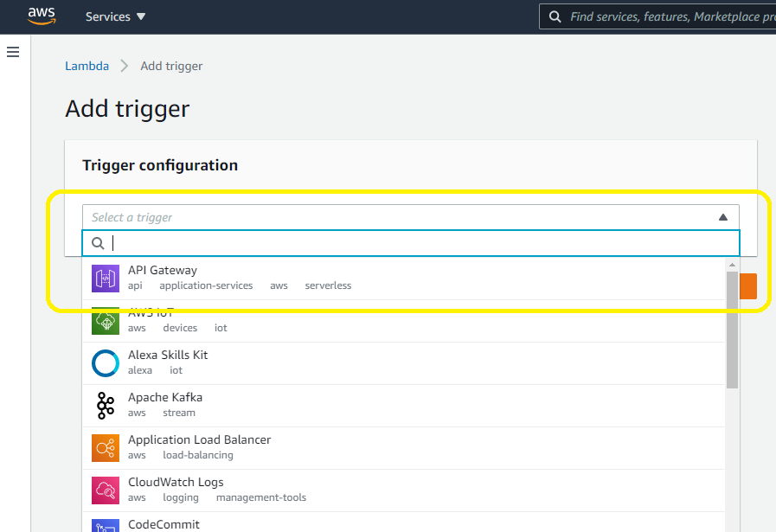
Task: Click the AWS IoT icon
Action: [106, 321]
